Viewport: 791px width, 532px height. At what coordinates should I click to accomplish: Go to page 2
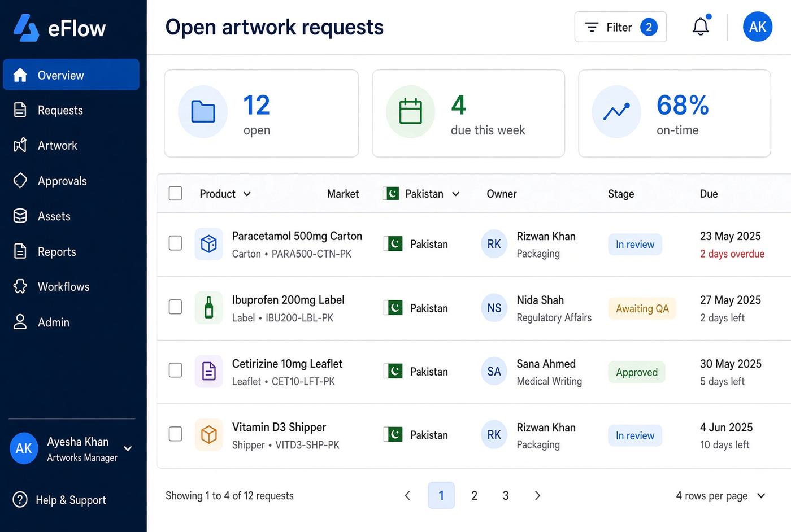point(474,496)
